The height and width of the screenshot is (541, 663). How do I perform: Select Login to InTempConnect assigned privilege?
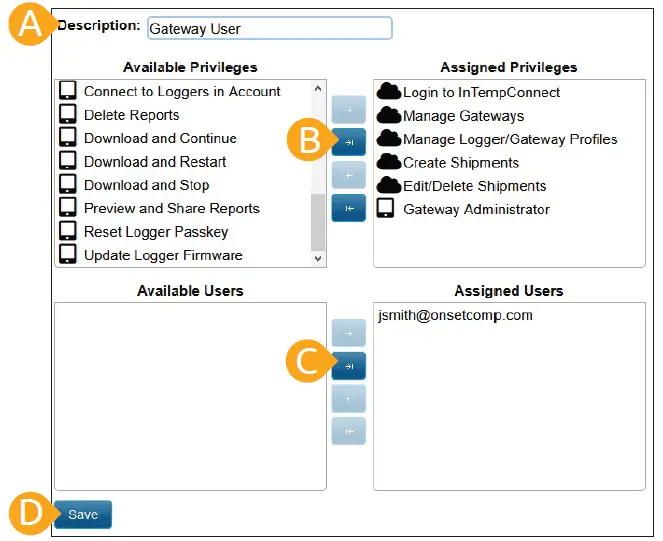coord(509,92)
